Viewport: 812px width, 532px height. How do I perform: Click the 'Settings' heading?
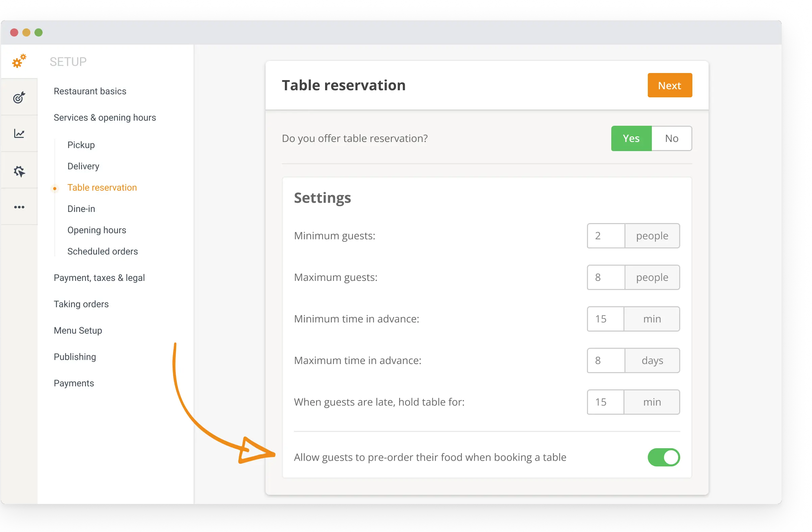coord(322,198)
